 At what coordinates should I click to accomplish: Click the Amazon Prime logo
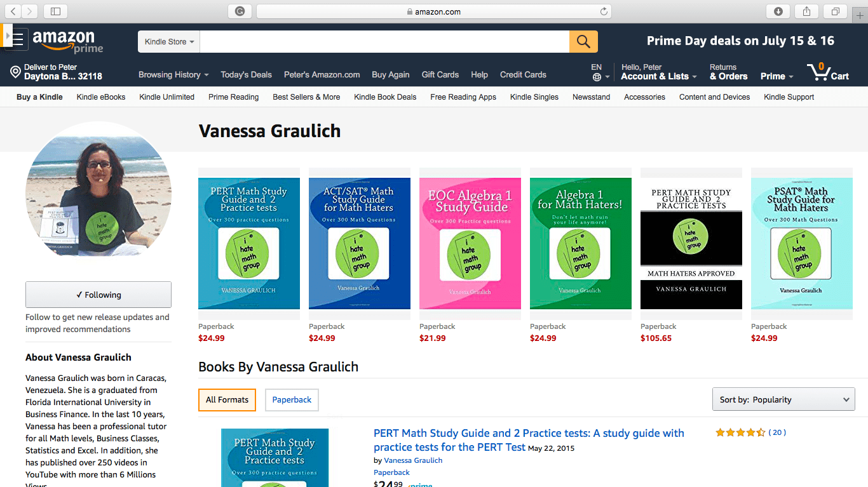tap(68, 42)
